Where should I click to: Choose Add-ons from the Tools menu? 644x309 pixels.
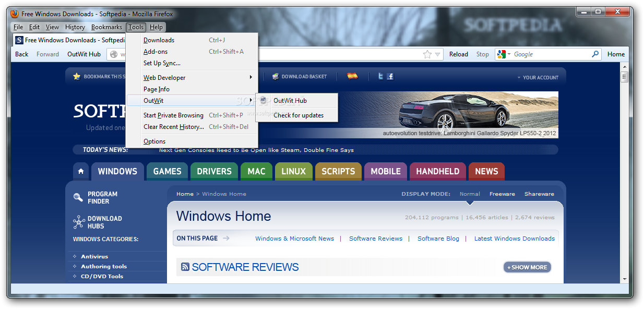click(x=192, y=52)
